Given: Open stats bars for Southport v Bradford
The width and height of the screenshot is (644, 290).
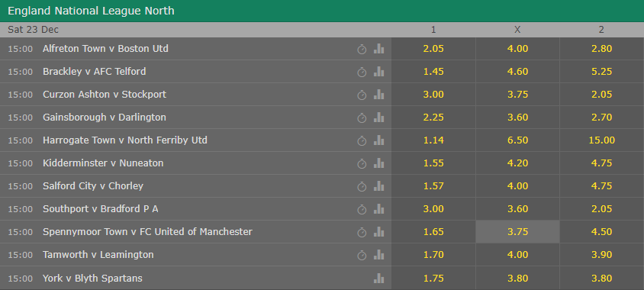Looking at the screenshot, I should [378, 210].
